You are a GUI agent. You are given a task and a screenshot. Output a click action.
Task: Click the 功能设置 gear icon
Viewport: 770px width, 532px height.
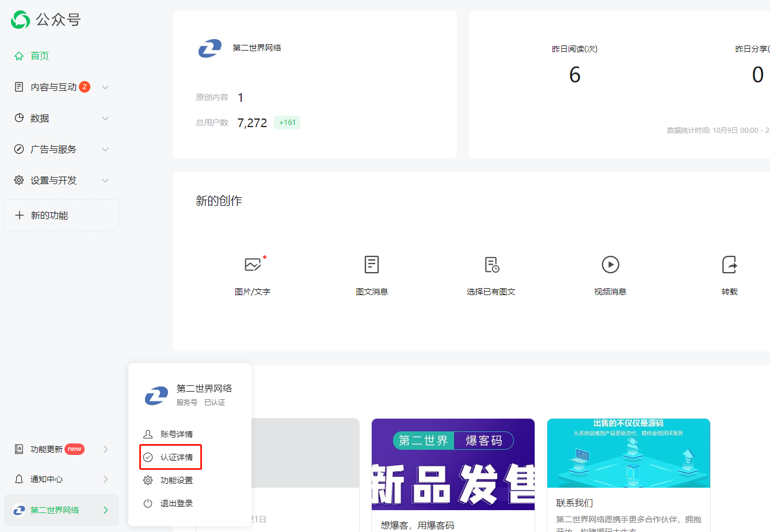coord(148,480)
